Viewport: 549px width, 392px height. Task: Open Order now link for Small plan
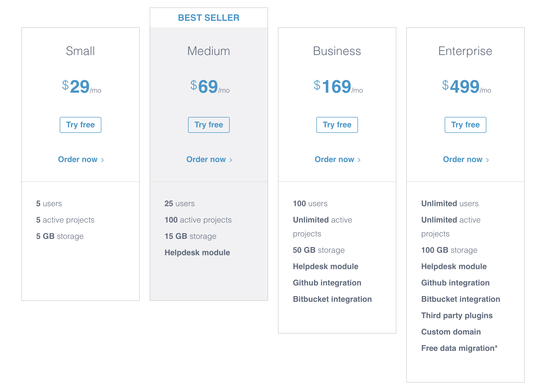(x=81, y=159)
